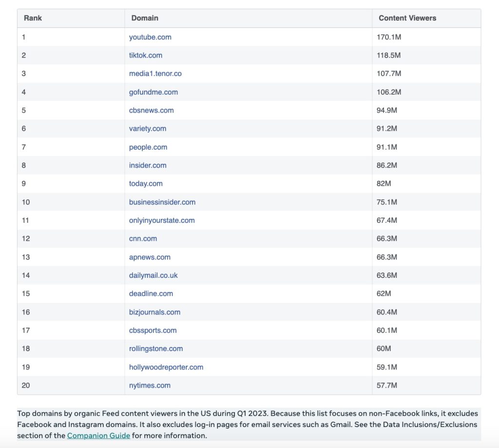The height and width of the screenshot is (448, 499).
Task: Select the 170.1M viewers value
Action: pyautogui.click(x=388, y=37)
